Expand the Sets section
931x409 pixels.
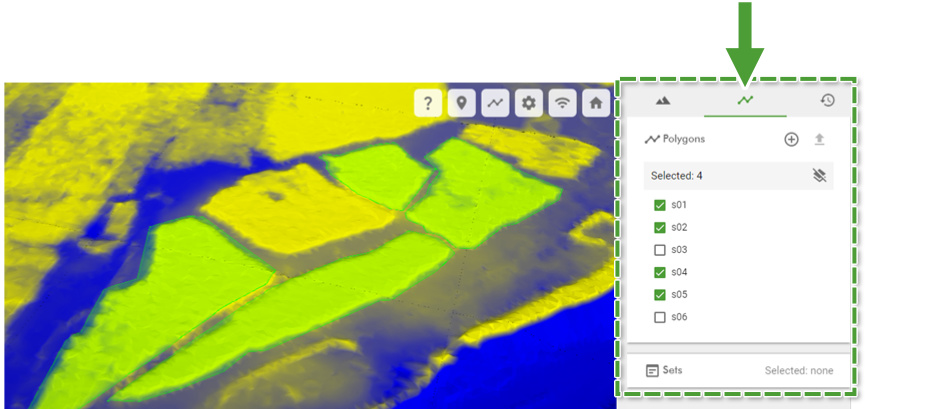[x=739, y=370]
